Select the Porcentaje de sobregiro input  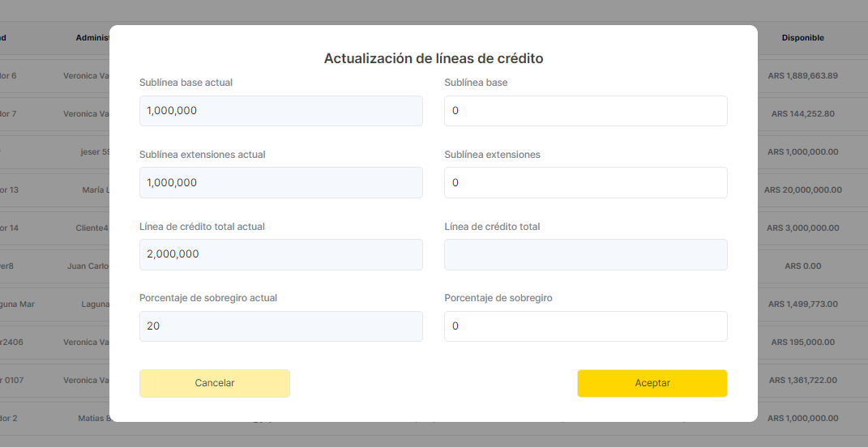(x=585, y=326)
